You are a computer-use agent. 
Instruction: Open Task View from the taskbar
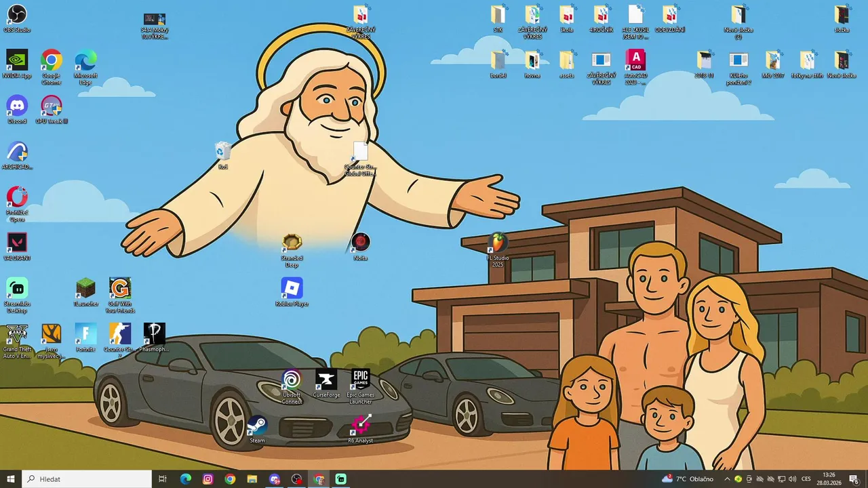[163, 479]
